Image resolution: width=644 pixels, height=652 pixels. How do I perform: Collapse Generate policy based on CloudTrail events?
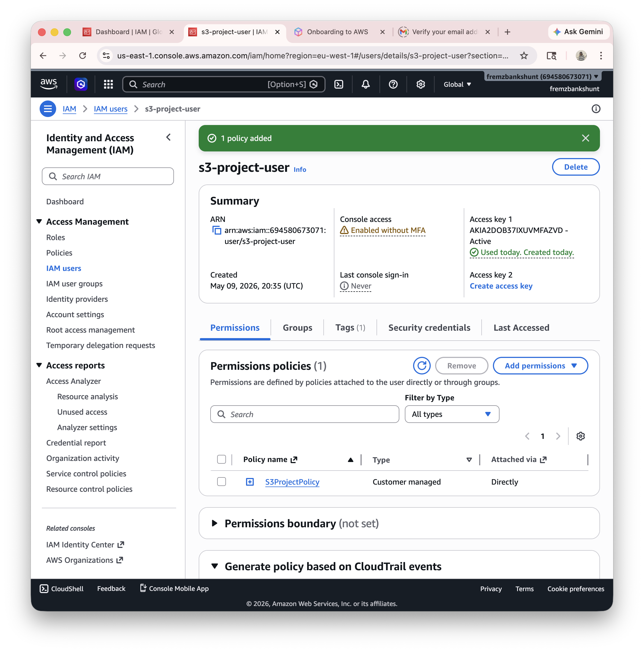(x=215, y=566)
